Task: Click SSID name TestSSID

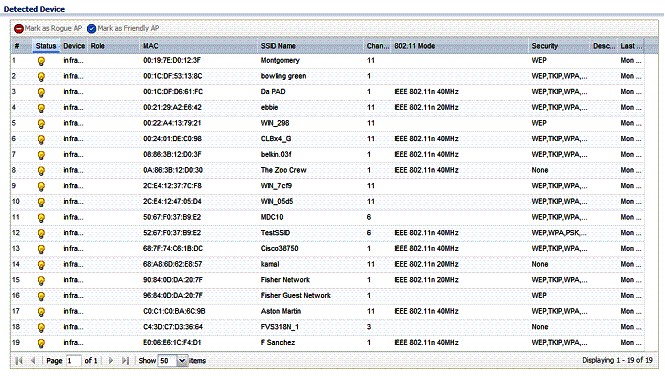Action: (x=275, y=233)
